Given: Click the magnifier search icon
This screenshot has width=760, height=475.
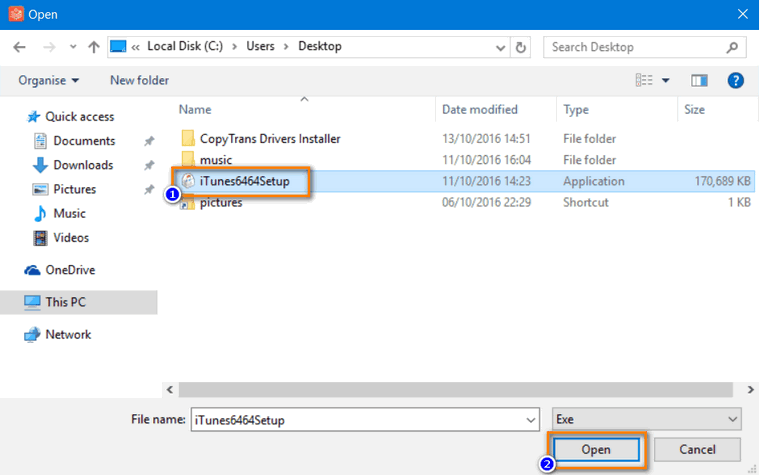Looking at the screenshot, I should tap(732, 47).
